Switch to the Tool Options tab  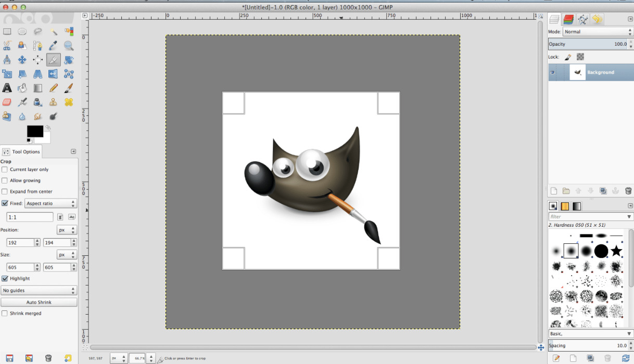[x=21, y=152]
